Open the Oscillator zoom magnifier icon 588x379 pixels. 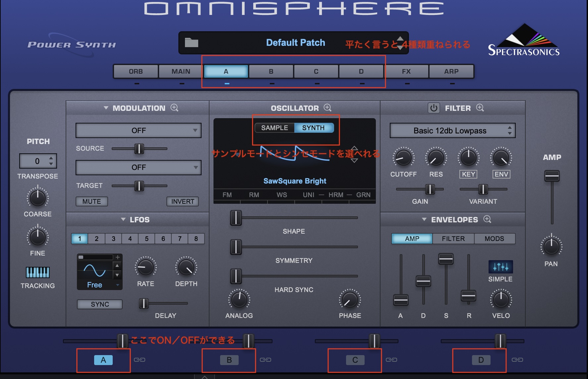click(327, 108)
